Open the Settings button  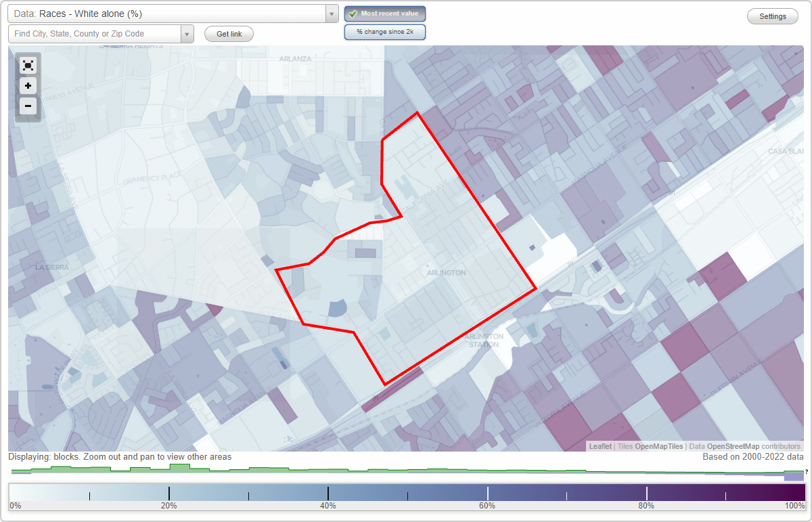(x=773, y=16)
